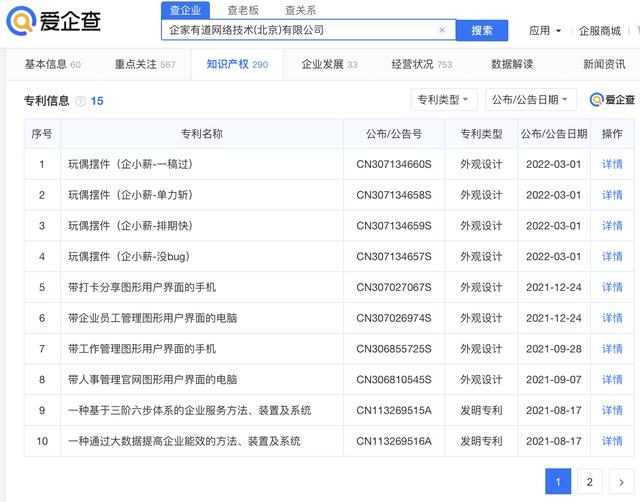Open 详情 for patent CN307134659S
Screen dimensions: 640x502
click(612, 226)
